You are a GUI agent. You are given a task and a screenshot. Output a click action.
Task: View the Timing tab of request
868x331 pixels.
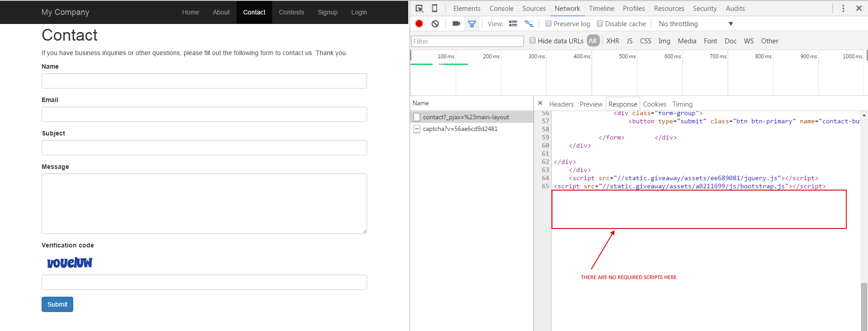point(682,104)
